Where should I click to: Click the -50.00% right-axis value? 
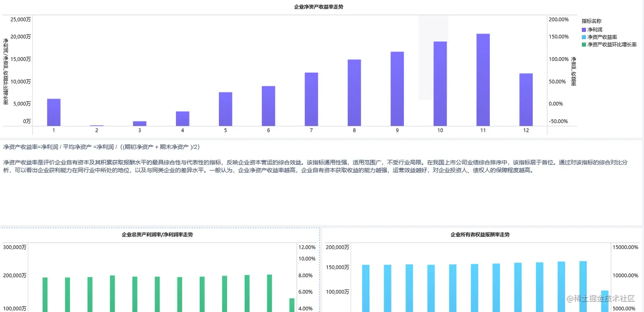coord(559,121)
